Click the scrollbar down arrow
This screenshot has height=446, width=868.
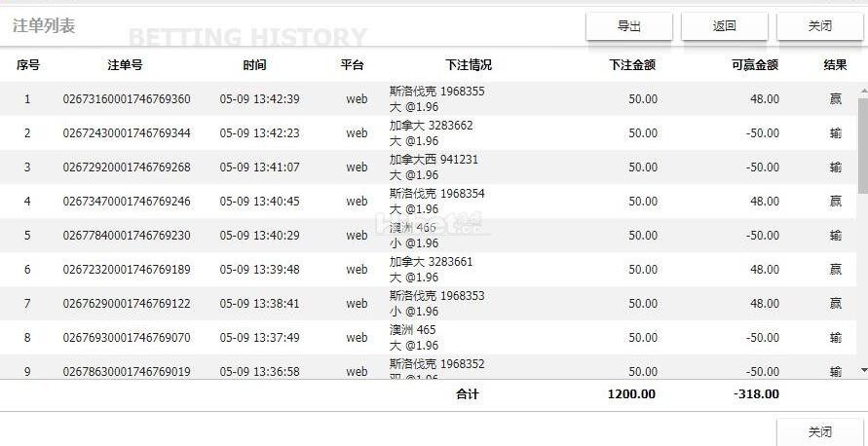point(862,370)
